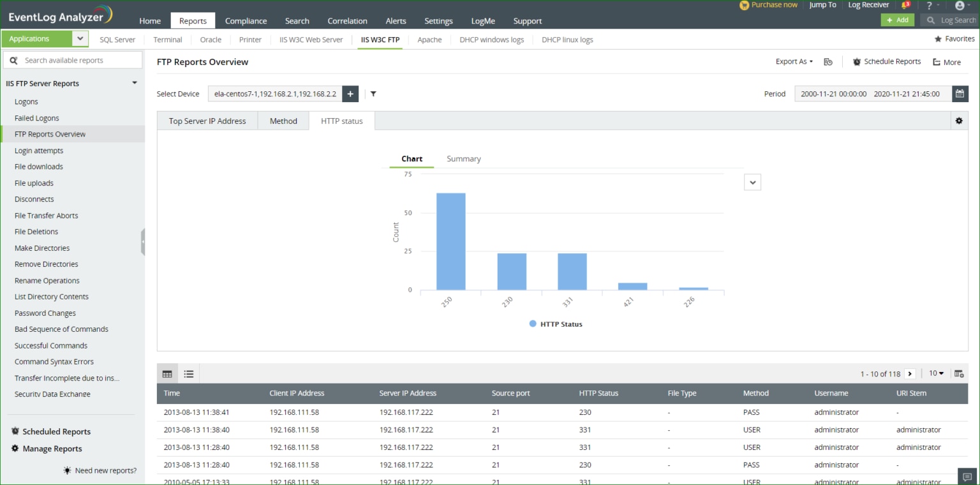
Task: Click the Need new reports link
Action: pyautogui.click(x=106, y=470)
